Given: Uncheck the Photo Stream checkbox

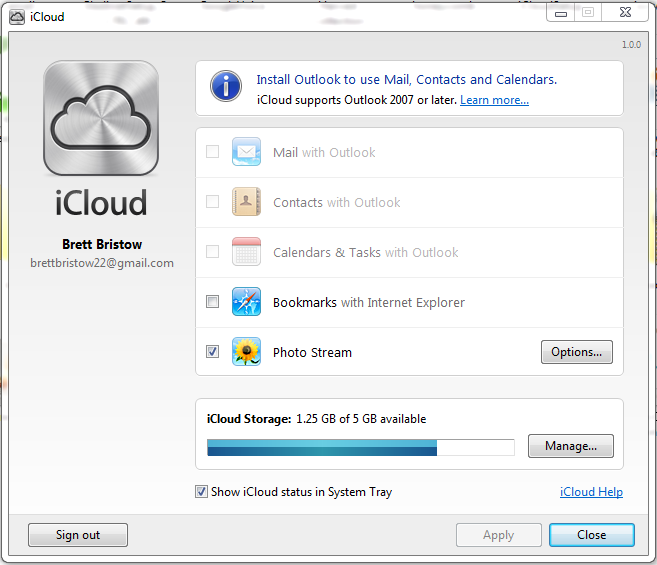Looking at the screenshot, I should [x=212, y=351].
